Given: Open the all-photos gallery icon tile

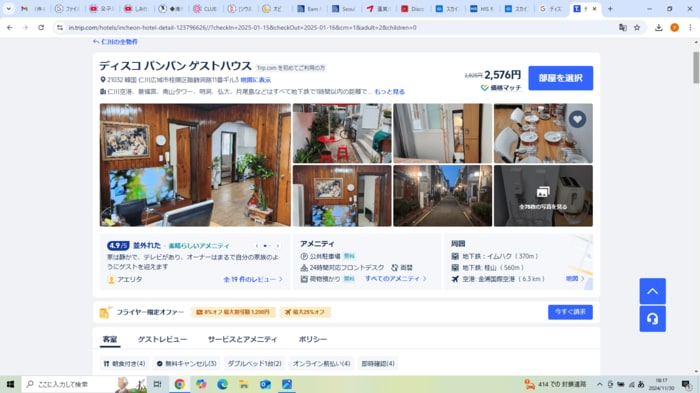Looking at the screenshot, I should [x=543, y=196].
